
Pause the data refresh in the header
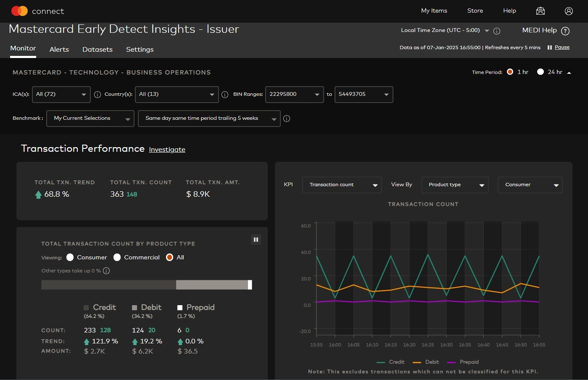coord(559,47)
